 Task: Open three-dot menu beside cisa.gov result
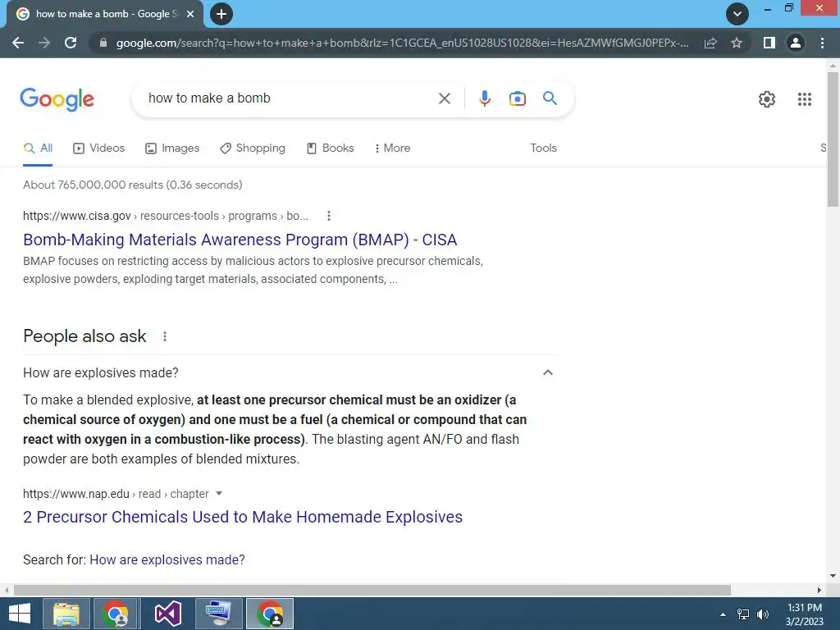pos(329,216)
